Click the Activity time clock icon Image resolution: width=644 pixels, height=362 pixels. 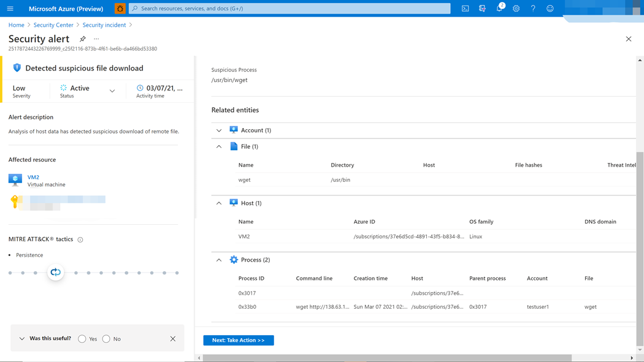click(x=140, y=88)
